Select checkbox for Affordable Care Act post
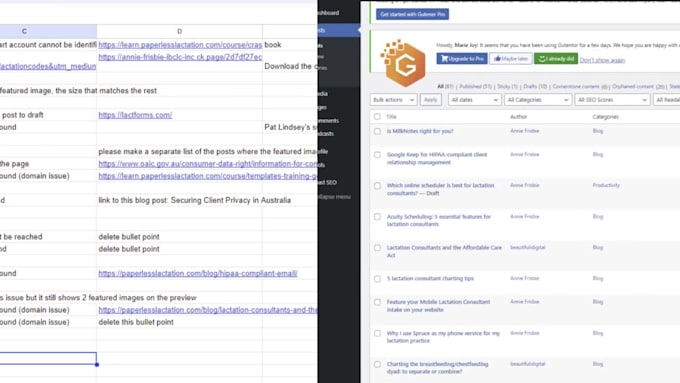Viewport: 680px width, 383px height. (x=377, y=248)
